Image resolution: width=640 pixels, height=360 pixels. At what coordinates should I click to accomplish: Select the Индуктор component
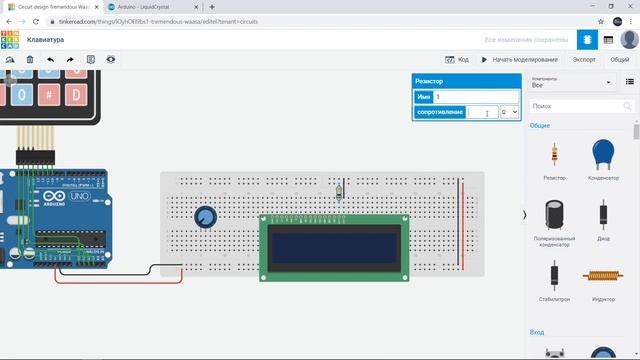click(x=603, y=281)
